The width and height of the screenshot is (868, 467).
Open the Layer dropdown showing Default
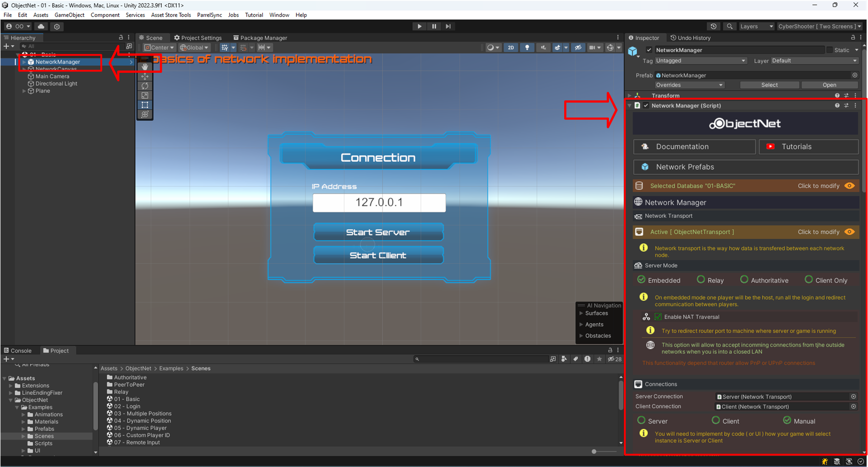click(x=815, y=61)
